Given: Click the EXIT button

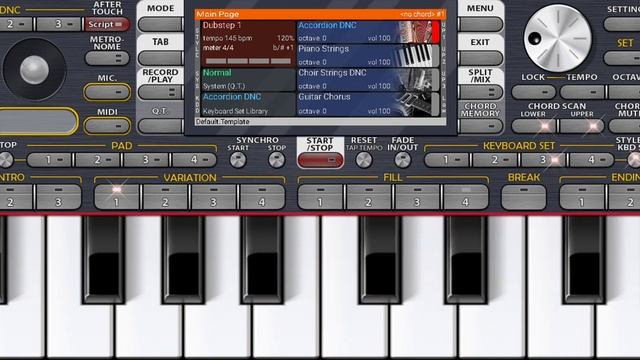Looking at the screenshot, I should (480, 58).
